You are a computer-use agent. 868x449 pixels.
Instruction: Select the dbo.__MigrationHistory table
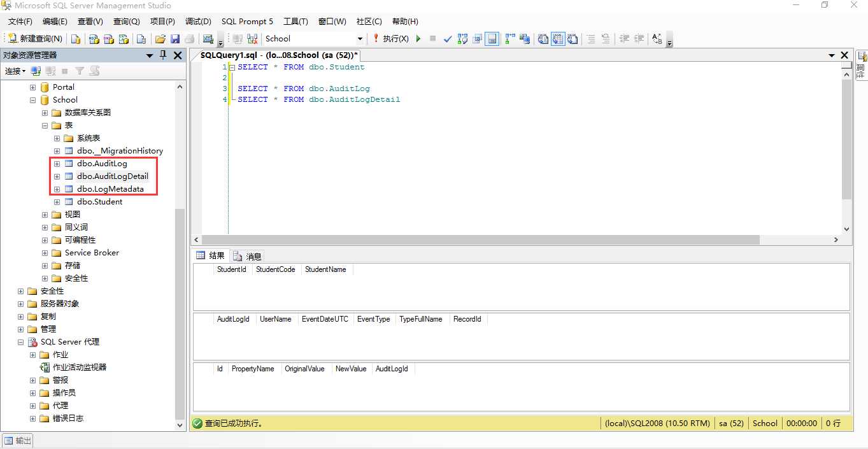[120, 151]
